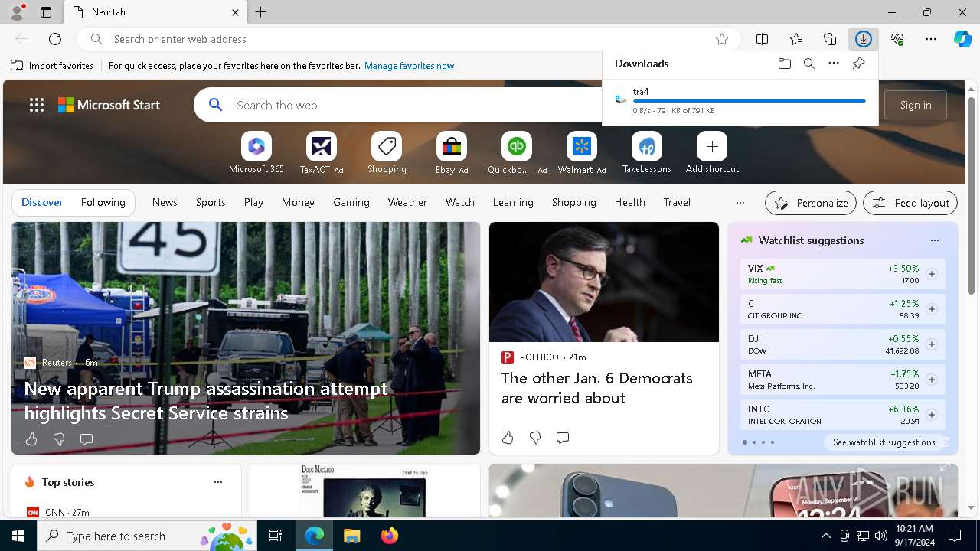Select the Money category tab
The height and width of the screenshot is (551, 980).
point(298,202)
